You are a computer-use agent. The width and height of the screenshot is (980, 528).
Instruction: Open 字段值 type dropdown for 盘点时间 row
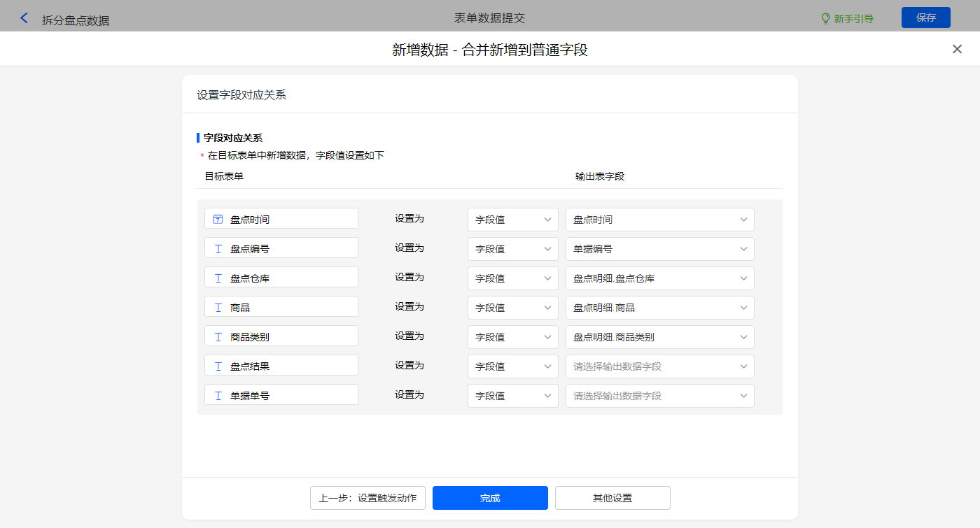point(512,220)
